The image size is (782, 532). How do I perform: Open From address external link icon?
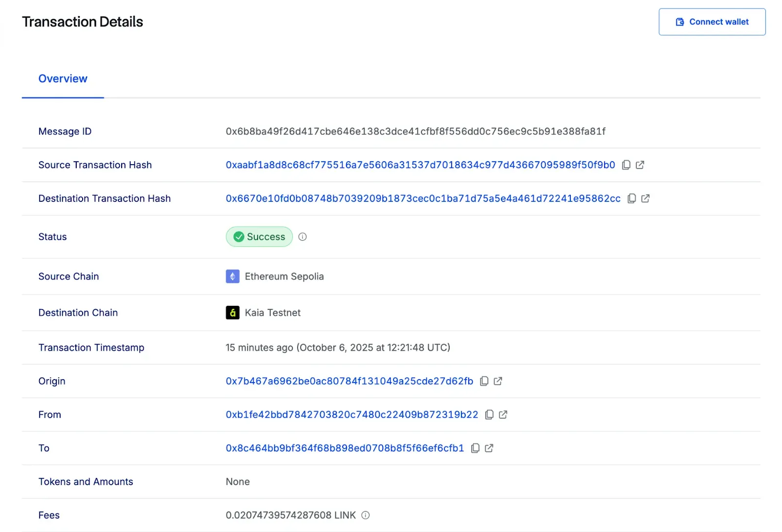(x=503, y=415)
